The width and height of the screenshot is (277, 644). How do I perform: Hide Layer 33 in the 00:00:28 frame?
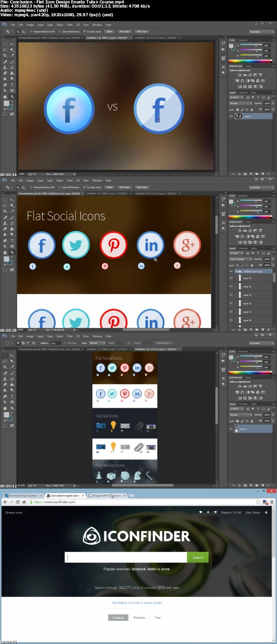[x=231, y=295]
